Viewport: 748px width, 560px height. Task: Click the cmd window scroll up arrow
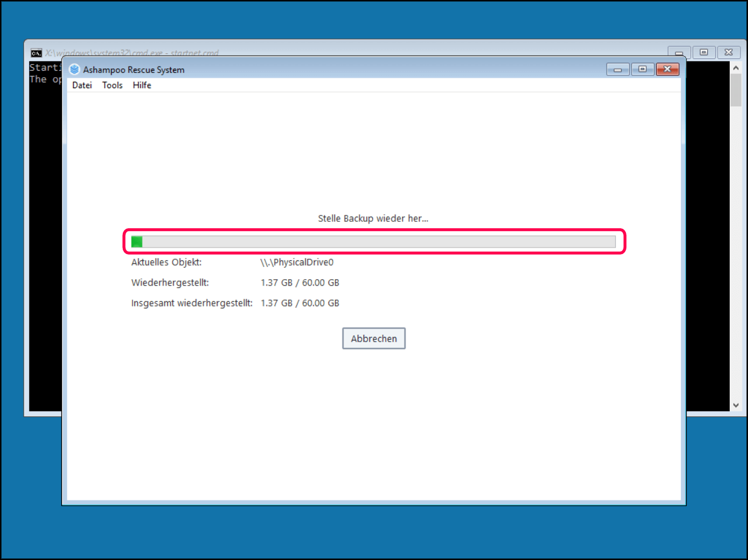736,68
